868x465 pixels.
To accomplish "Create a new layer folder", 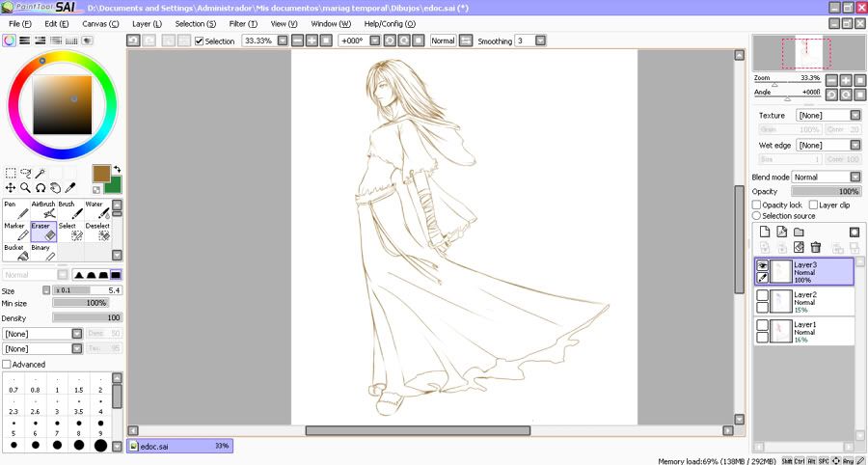I will tap(799, 232).
